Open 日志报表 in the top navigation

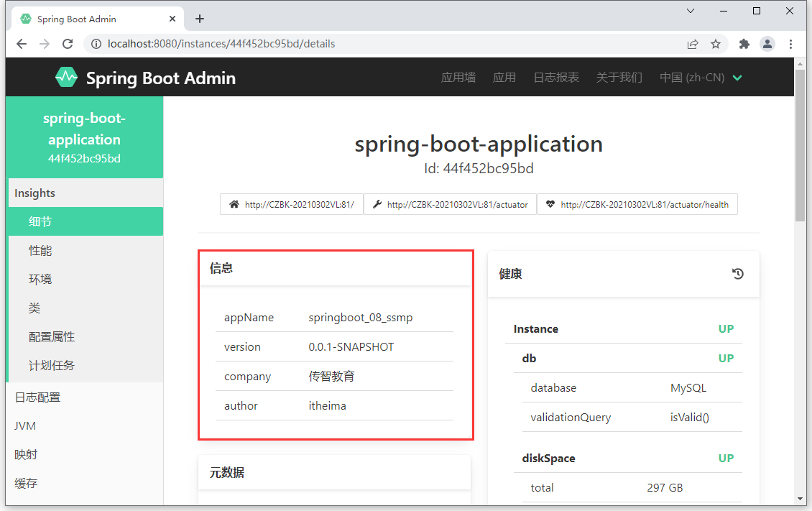coord(555,78)
